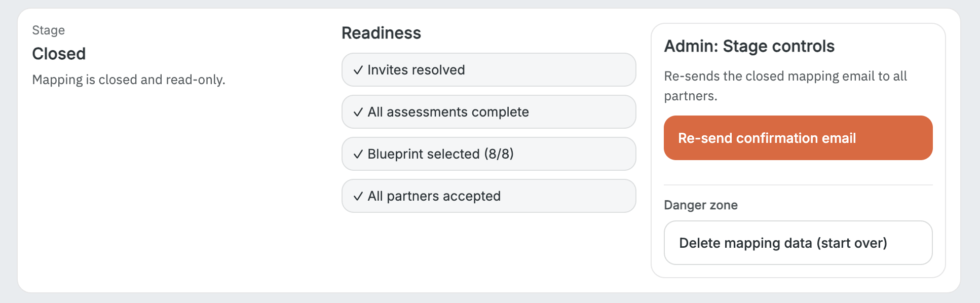Select the Invites resolved readiness item
The width and height of the screenshot is (980, 303).
click(416, 70)
